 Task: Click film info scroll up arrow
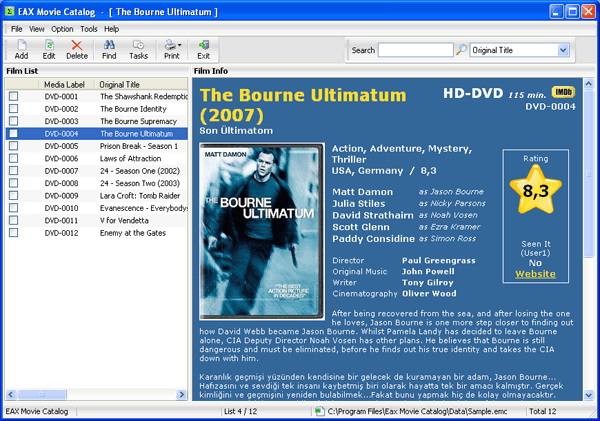pos(589,83)
